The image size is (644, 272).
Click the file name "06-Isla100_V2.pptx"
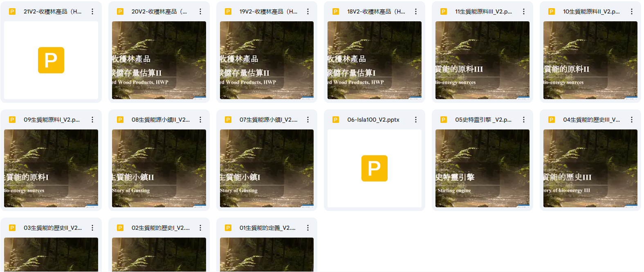coord(373,120)
